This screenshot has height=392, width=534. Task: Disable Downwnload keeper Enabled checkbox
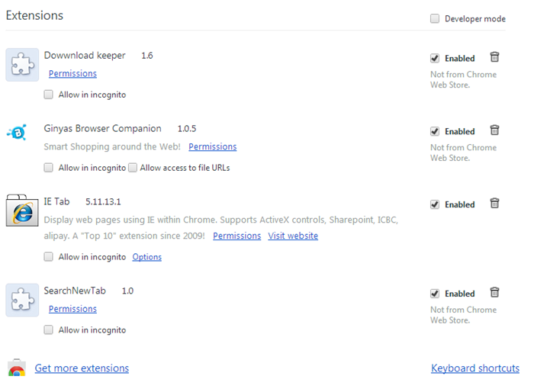pos(435,58)
